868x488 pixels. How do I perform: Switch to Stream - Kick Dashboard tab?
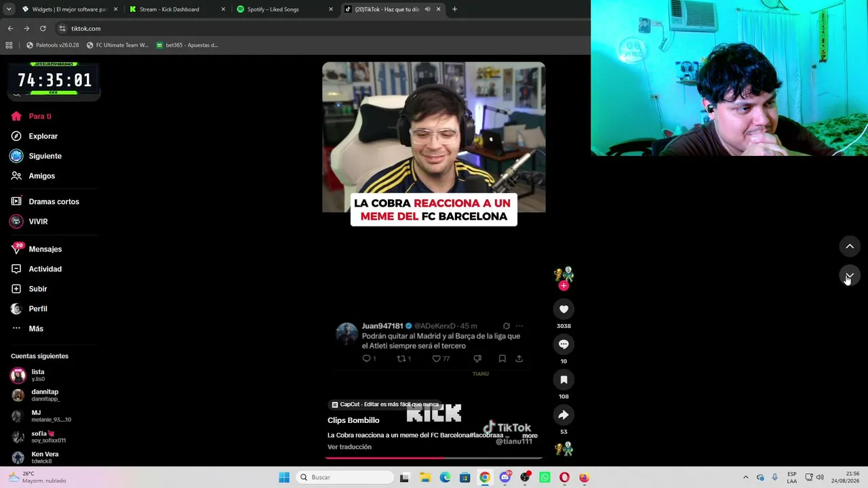176,9
